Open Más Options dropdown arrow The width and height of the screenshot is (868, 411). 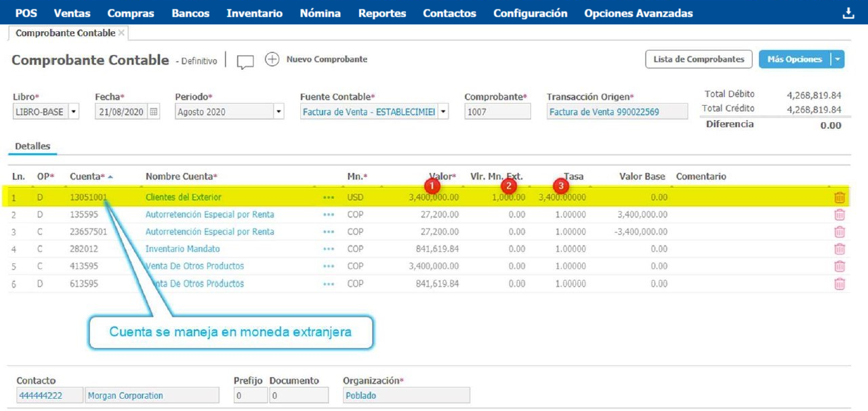click(838, 60)
